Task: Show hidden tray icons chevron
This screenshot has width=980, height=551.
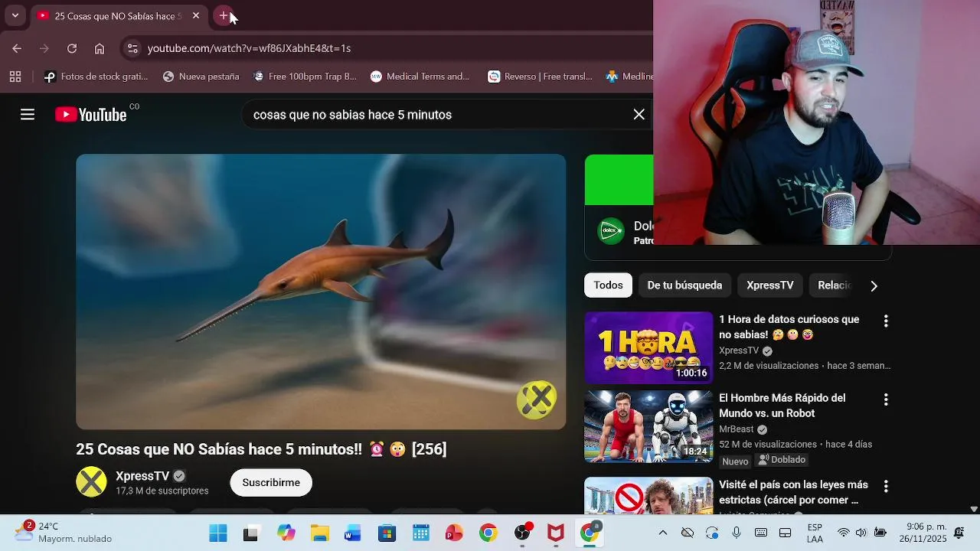Action: (x=663, y=533)
